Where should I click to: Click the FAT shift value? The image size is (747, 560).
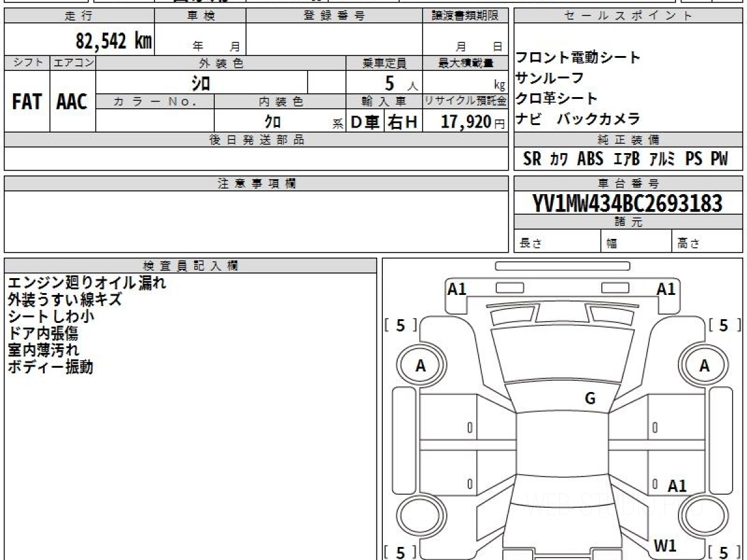pos(27,102)
